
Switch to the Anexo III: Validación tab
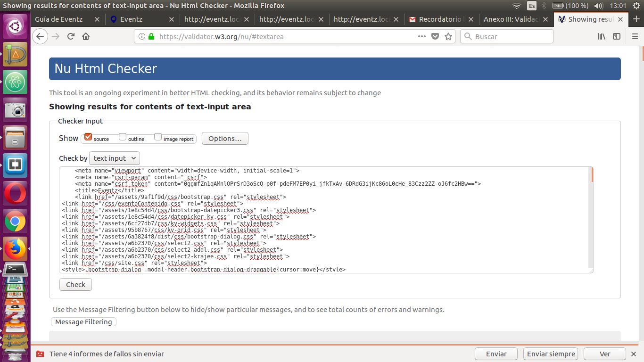point(516,19)
